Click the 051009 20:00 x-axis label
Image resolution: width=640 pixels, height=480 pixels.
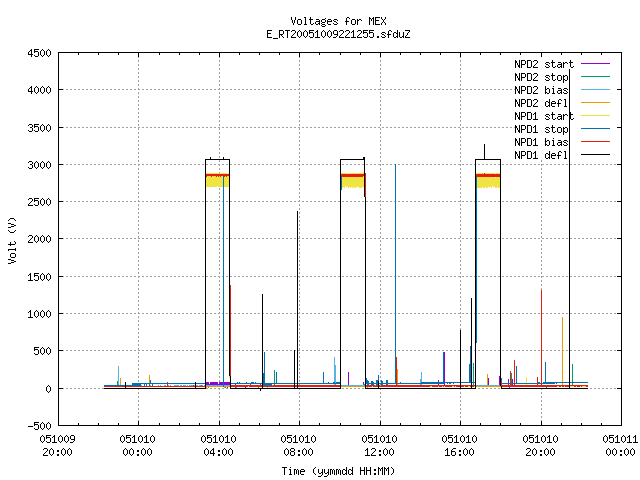coord(58,446)
